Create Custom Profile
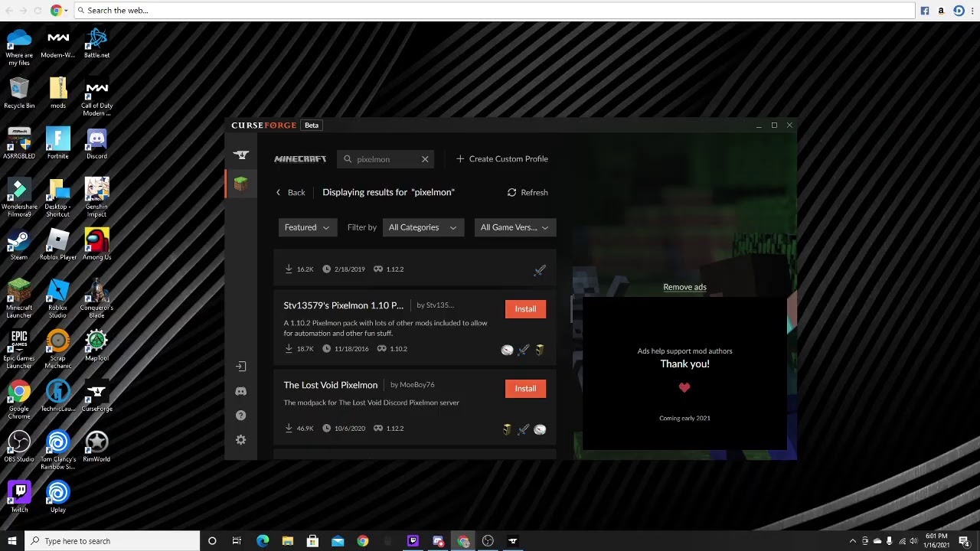 tap(502, 159)
